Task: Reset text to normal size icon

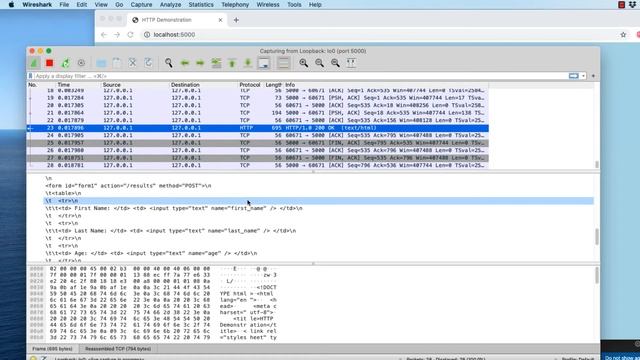Action: 335,63
